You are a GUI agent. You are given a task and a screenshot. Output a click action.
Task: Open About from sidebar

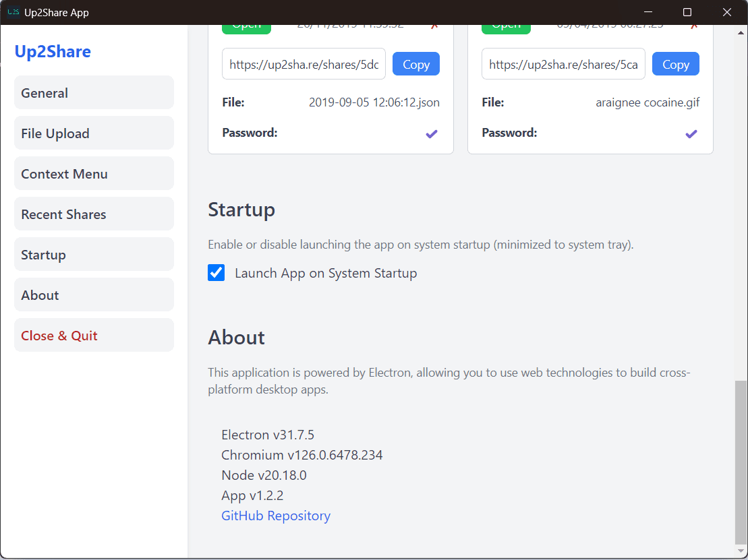pyautogui.click(x=94, y=295)
